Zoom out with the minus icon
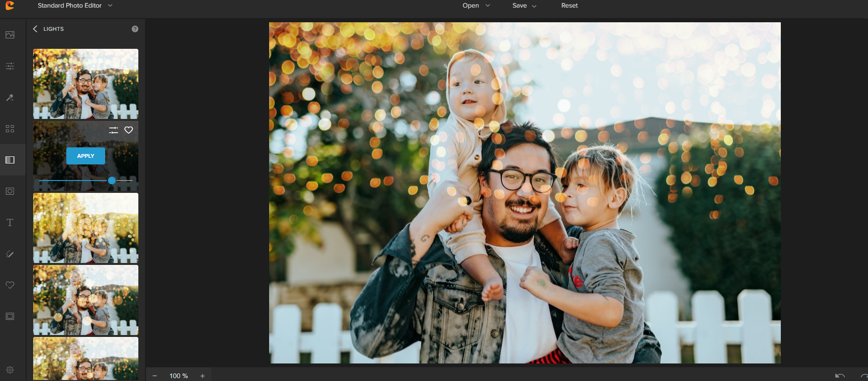This screenshot has width=868, height=381. 154,376
